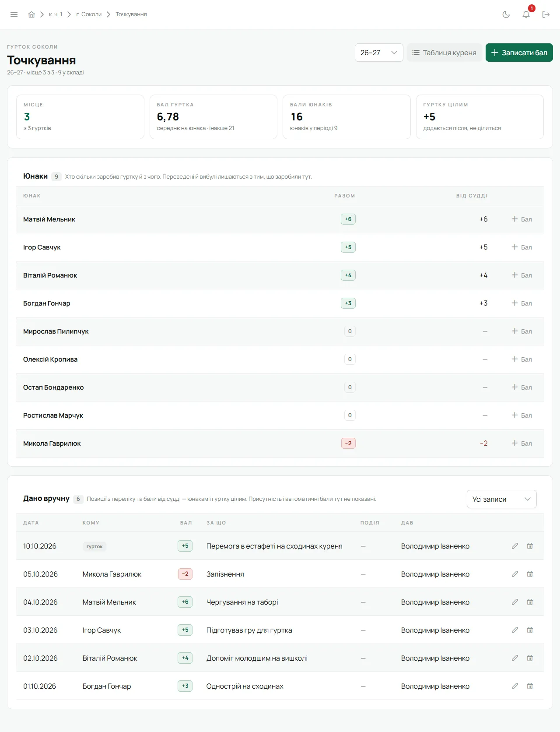Viewport: 560px width, 732px height.
Task: Open the 26–27 period dropdown
Action: click(379, 53)
